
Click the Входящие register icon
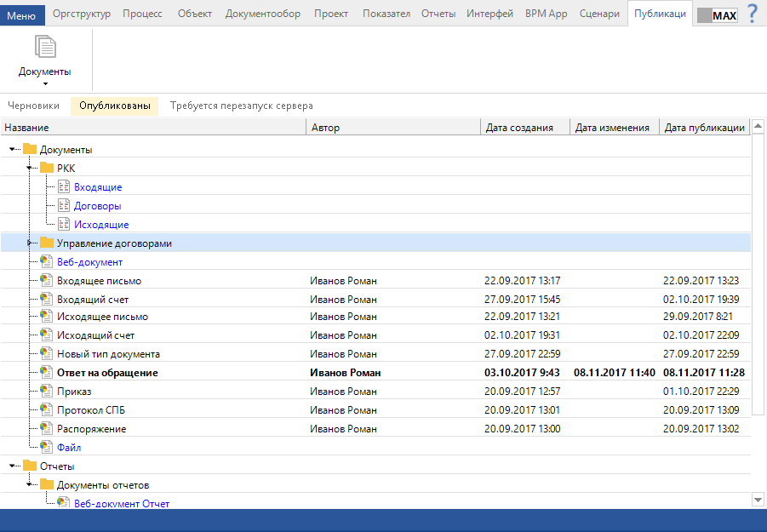point(64,187)
